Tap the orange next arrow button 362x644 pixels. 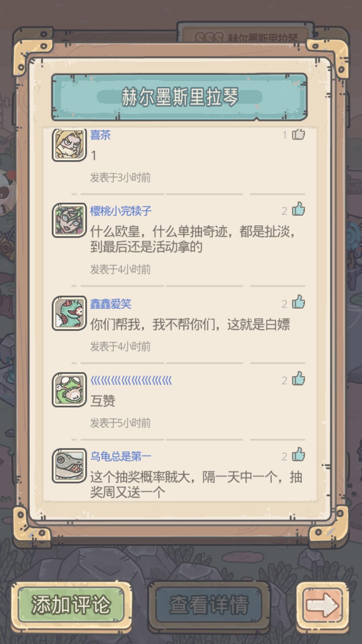coord(322,605)
